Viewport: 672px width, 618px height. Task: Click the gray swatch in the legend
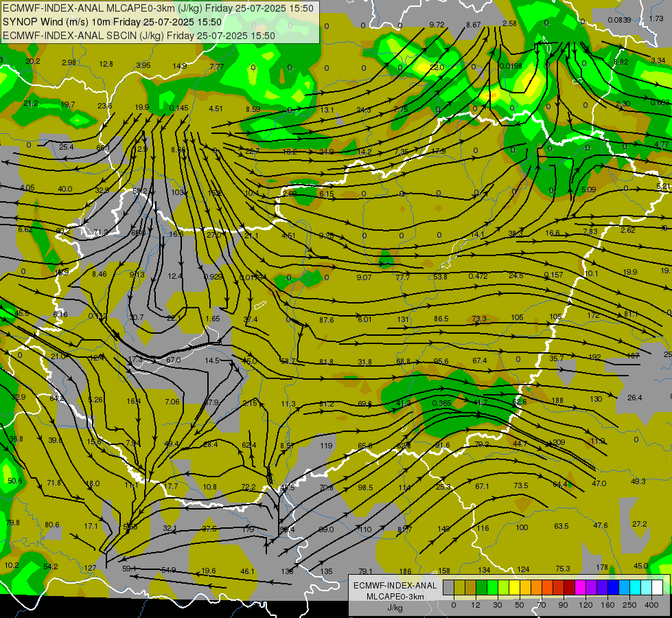pos(449,587)
